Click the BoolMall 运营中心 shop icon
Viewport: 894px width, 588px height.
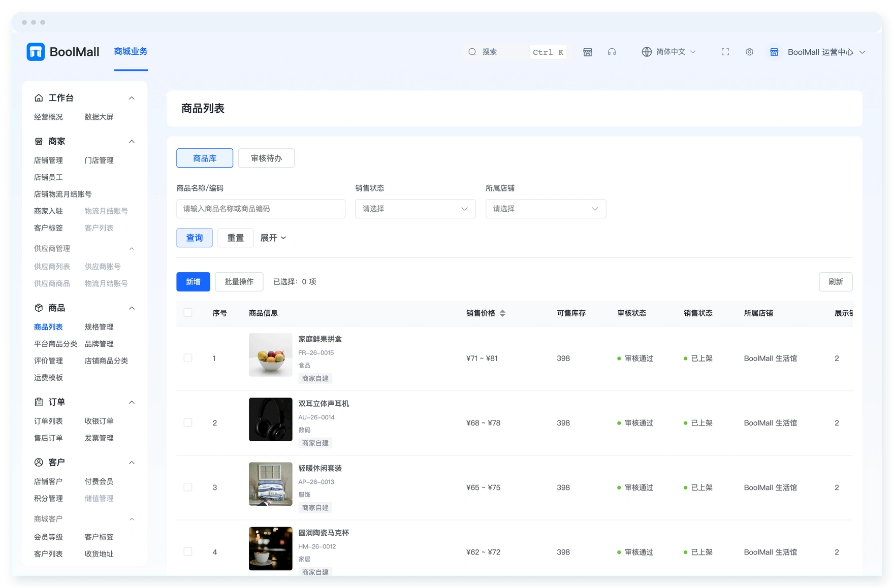click(x=774, y=52)
